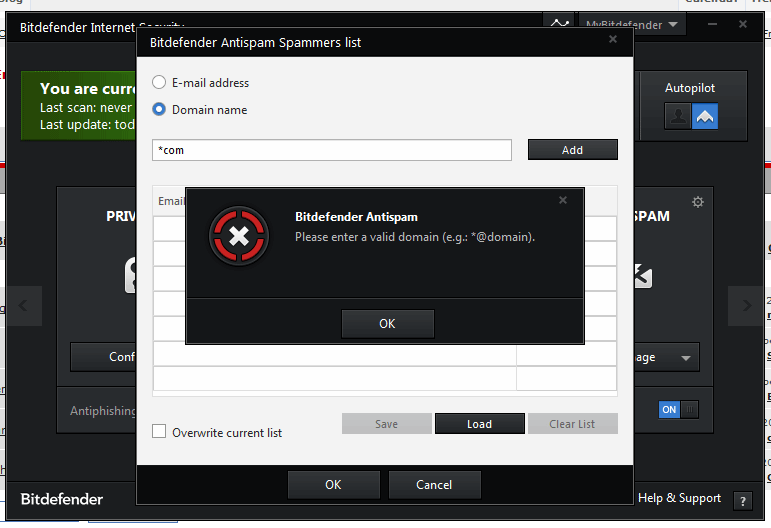Viewport: 771px width, 528px height.
Task: Open Help & Support link
Action: [679, 498]
